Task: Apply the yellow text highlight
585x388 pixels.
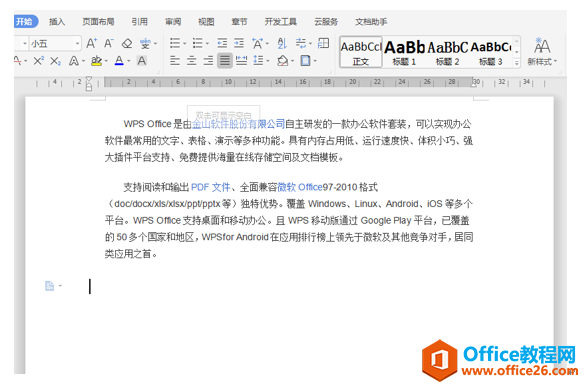Action: (96, 61)
